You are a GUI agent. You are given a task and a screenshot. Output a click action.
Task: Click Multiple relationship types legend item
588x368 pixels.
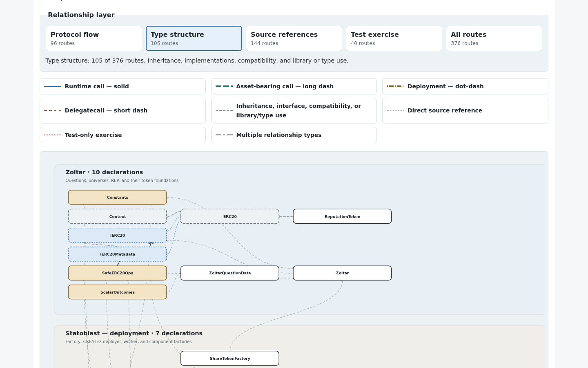[294, 135]
